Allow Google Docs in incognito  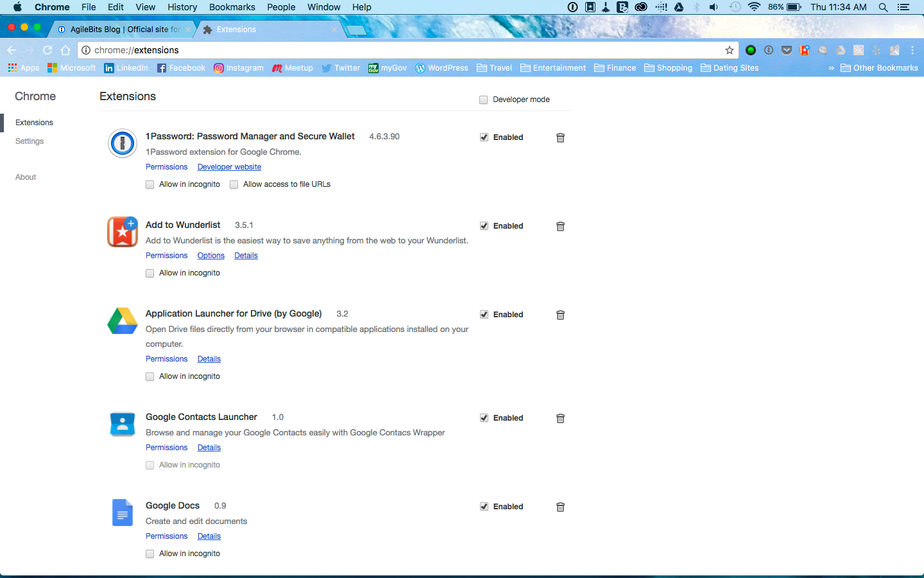(150, 554)
